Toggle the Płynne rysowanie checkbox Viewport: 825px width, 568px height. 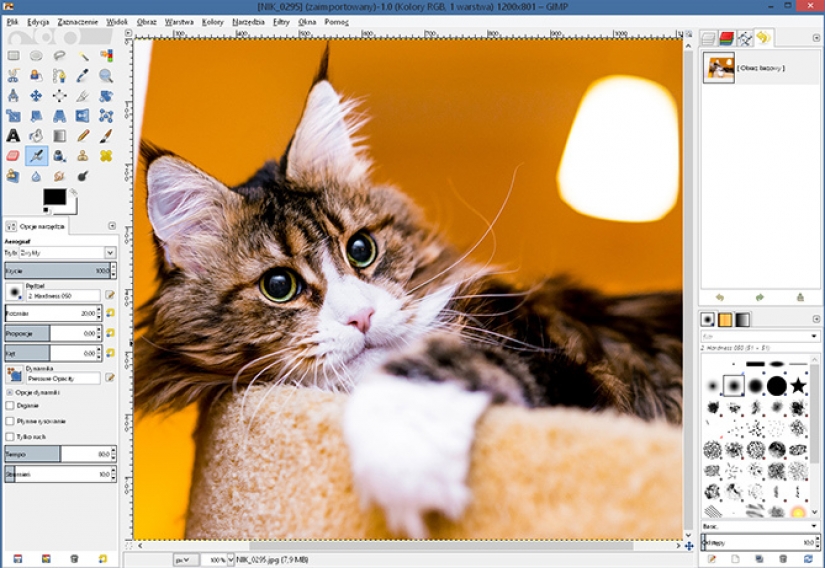click(10, 421)
